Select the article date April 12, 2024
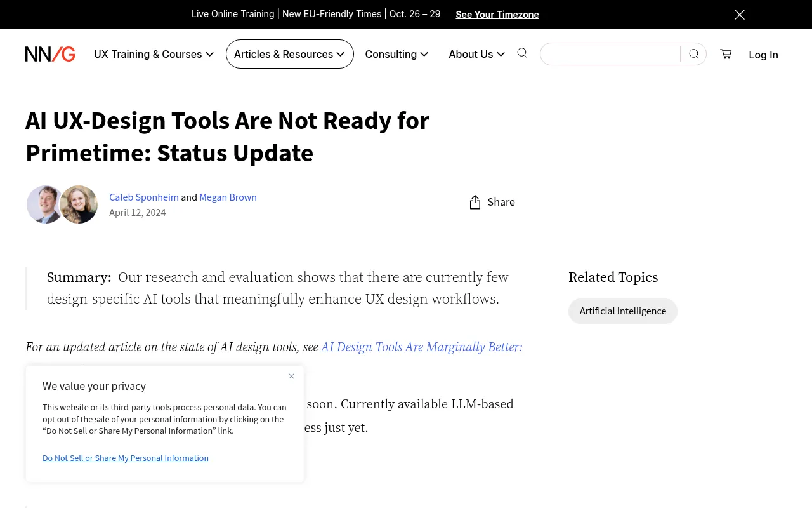Image resolution: width=812 pixels, height=508 pixels. 138,212
